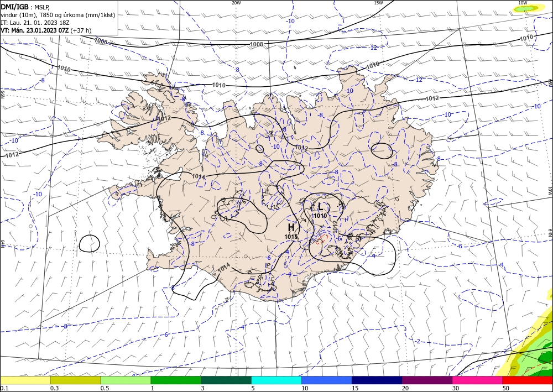
Task: Click the '0.3' legend scale value
Action: 55,388
